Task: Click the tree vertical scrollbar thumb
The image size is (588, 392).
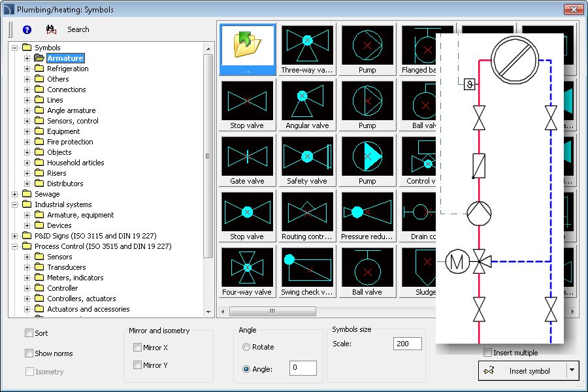Action: pyautogui.click(x=208, y=156)
